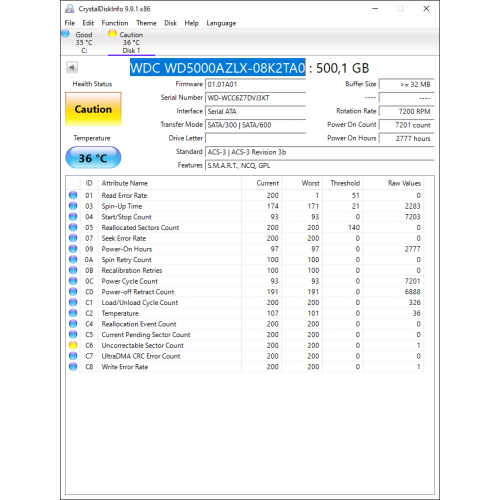Click the status orb of Recalibration Retries

[73, 270]
